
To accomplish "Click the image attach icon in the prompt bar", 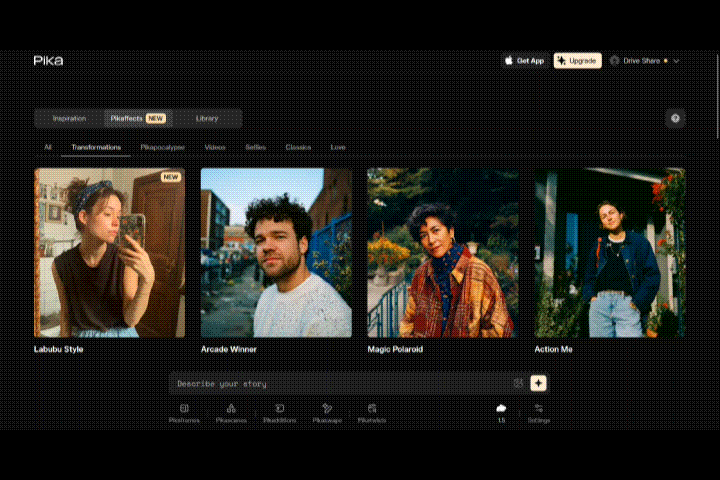I will point(518,383).
